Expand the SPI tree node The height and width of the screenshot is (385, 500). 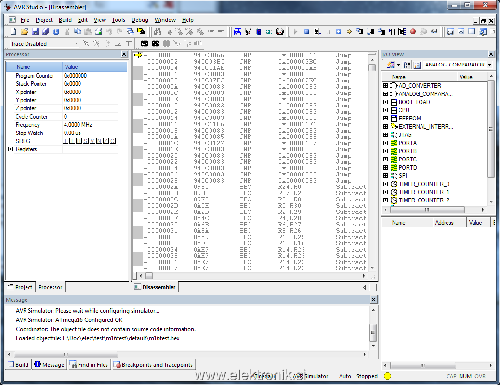[x=385, y=175]
